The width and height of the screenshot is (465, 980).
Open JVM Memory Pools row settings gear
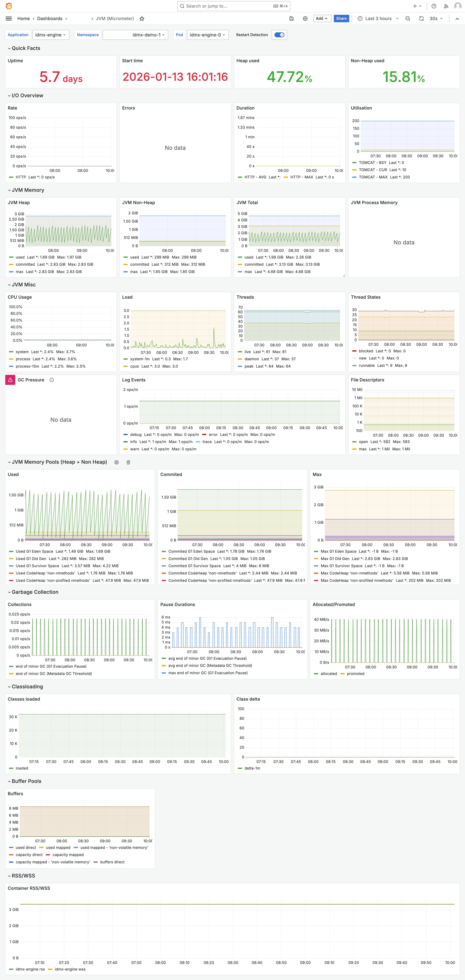pos(117,462)
